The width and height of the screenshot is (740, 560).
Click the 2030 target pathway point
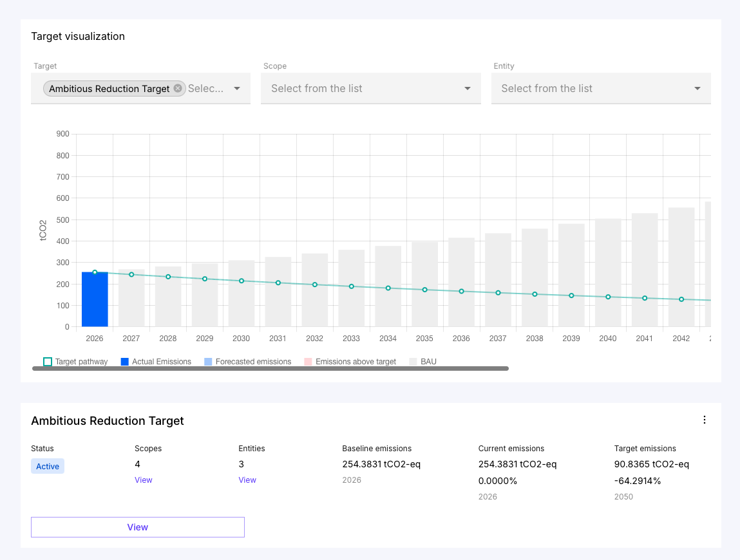(242, 281)
